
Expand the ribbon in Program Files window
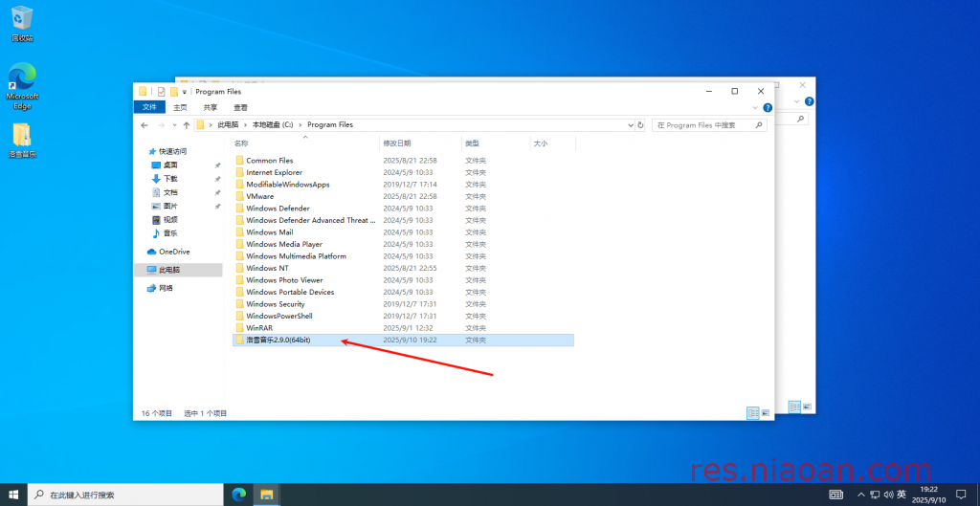(756, 107)
